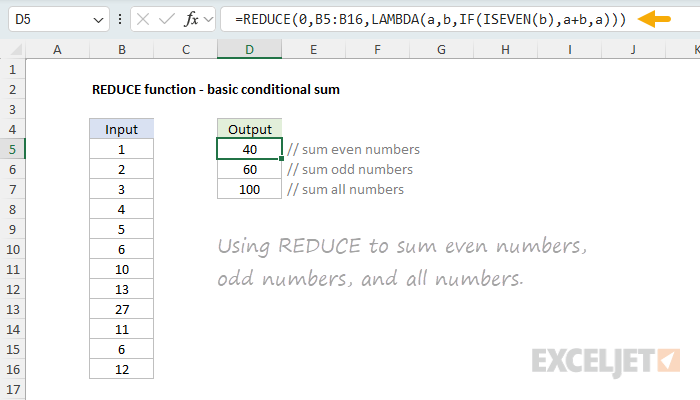This screenshot has height=400, width=700.
Task: Select input cell containing 12
Action: (121, 369)
